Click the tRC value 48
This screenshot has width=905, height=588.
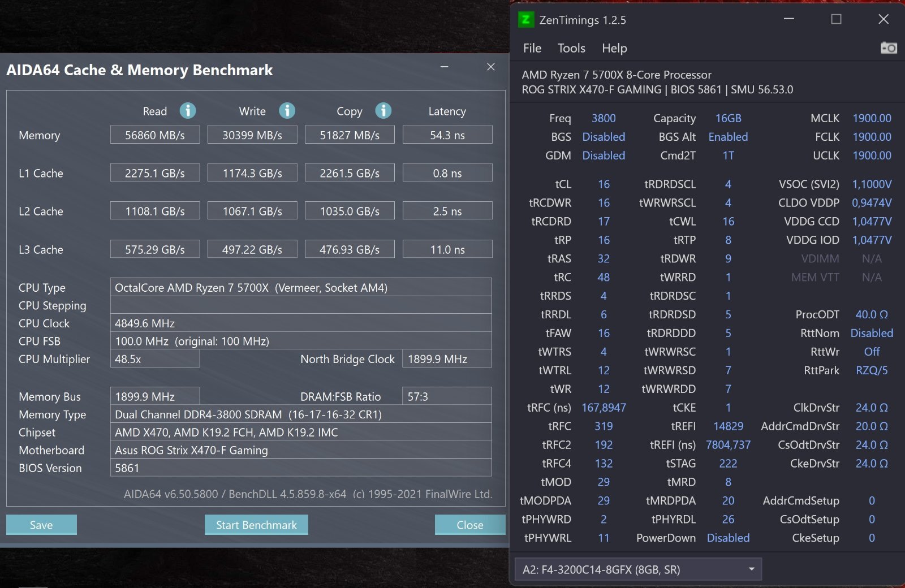click(604, 278)
